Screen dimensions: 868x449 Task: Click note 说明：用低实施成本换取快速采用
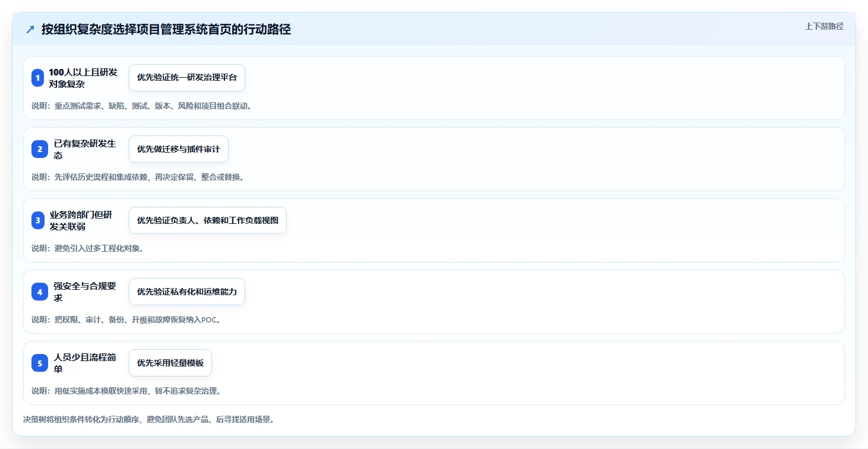(127, 391)
